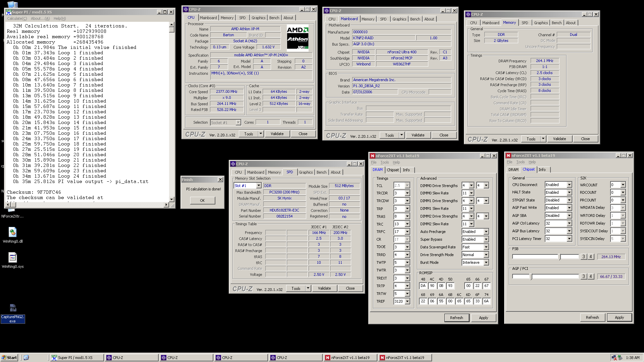
Task: Click the Super PI horizontal scrollbar right arrow
Action: (166, 204)
